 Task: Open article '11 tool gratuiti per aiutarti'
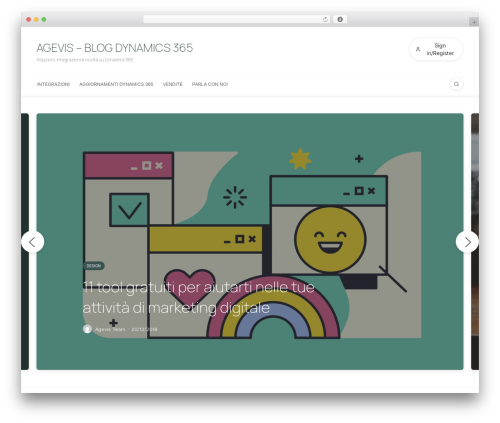tap(198, 297)
